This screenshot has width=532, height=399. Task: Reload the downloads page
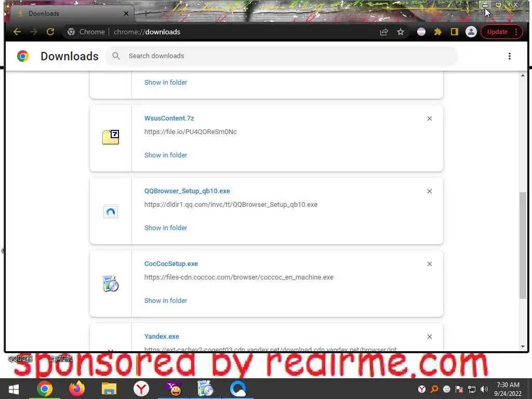(x=50, y=32)
